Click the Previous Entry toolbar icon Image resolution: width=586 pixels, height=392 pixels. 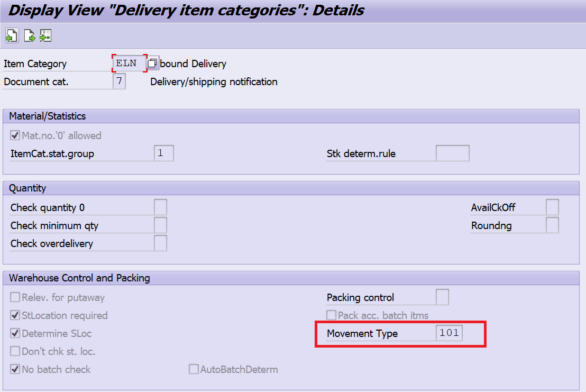click(11, 36)
